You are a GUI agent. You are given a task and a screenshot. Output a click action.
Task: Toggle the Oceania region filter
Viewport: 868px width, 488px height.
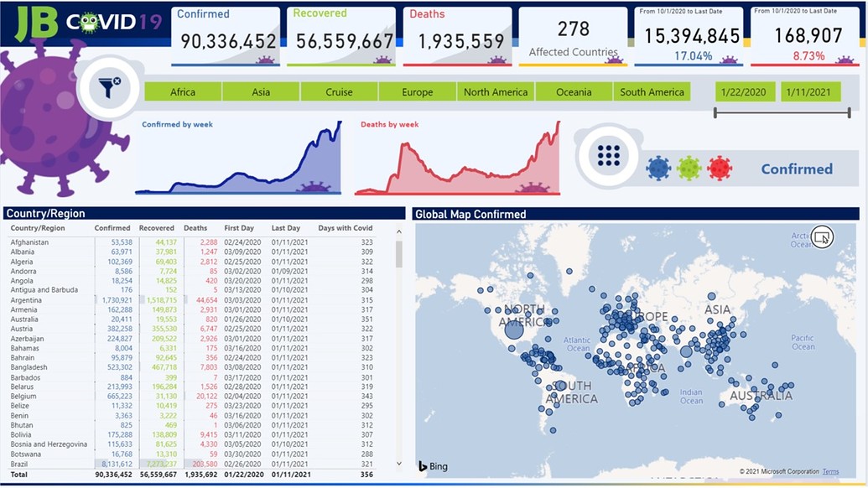pyautogui.click(x=573, y=92)
